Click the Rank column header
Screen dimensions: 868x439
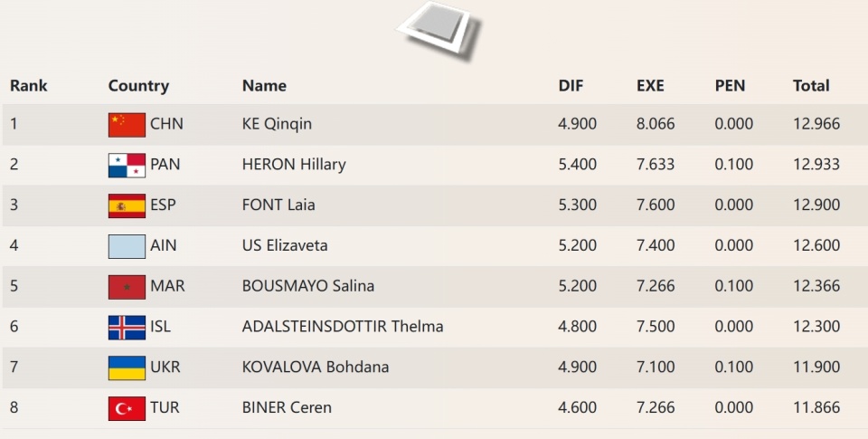pyautogui.click(x=29, y=86)
